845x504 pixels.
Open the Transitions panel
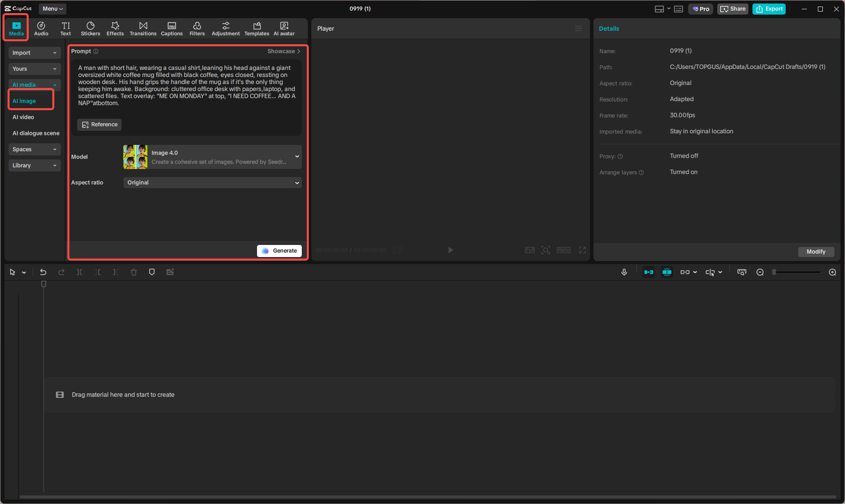coord(143,28)
